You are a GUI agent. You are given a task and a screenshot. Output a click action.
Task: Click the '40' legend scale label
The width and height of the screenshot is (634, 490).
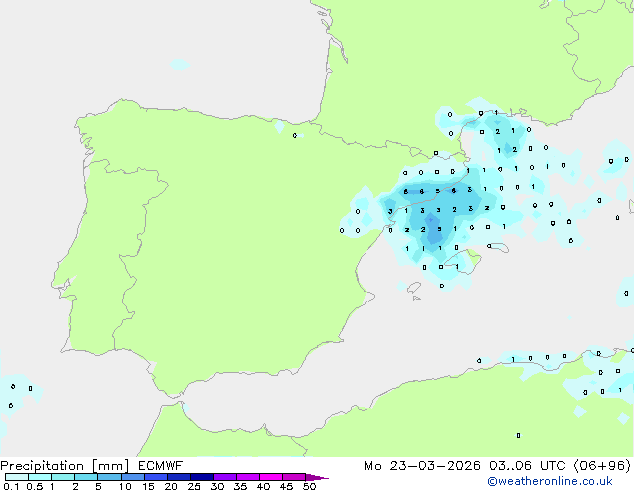pyautogui.click(x=263, y=486)
